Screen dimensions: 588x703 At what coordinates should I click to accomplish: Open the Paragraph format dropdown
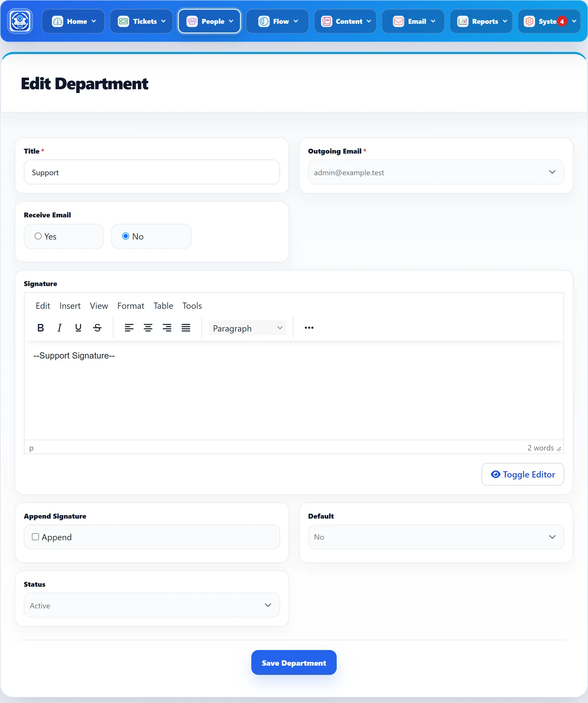[248, 328]
